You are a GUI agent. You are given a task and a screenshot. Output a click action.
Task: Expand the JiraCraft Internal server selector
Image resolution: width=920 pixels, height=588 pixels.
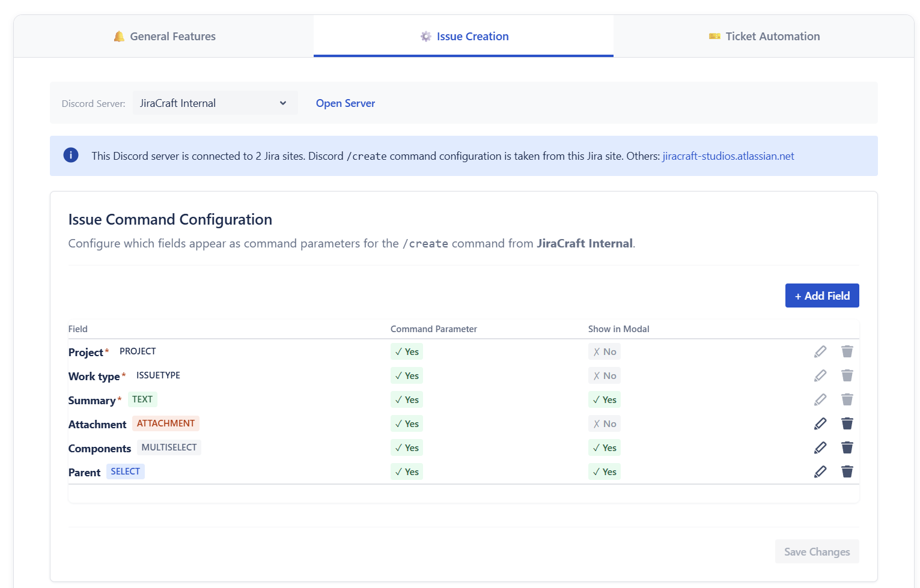[x=215, y=103]
